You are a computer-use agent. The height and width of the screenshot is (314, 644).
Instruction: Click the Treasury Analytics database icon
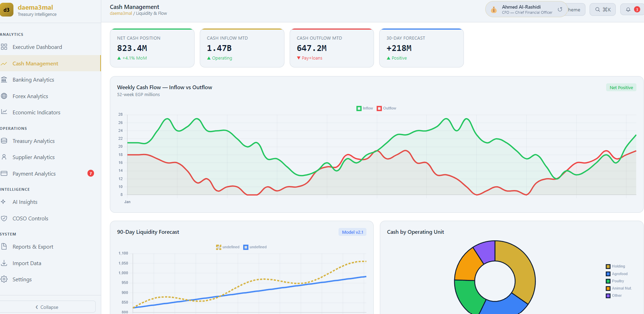pos(4,141)
